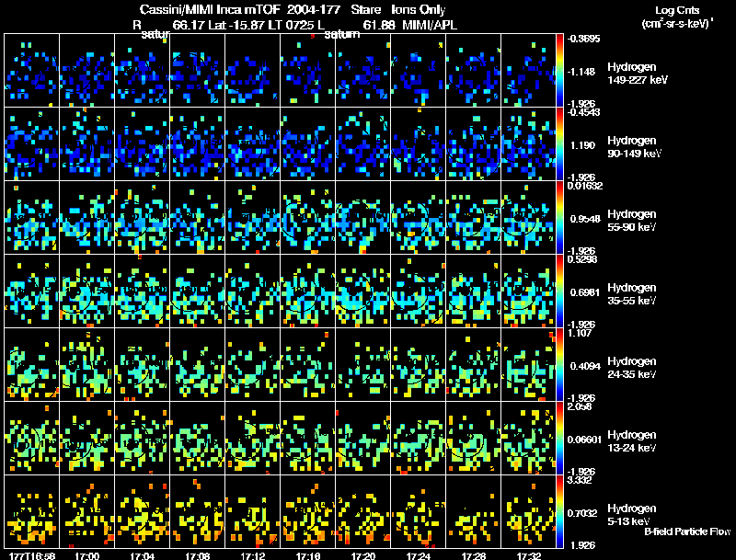736x560 pixels.
Task: Click the 'Hydrogen 55-90 keV' row label
Action: tap(632, 221)
